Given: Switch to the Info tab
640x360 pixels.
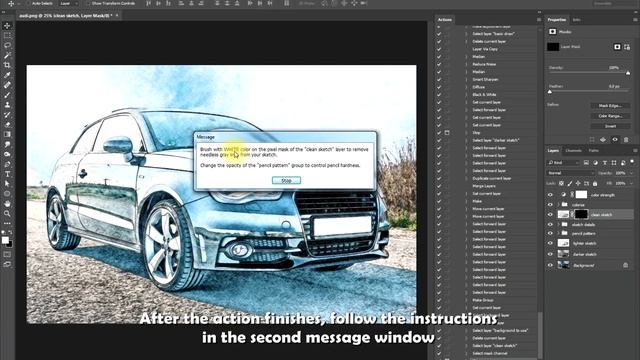Looking at the screenshot, I should (576, 20).
